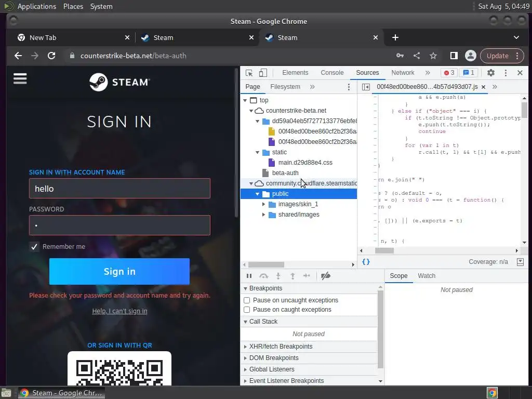Expand the images/skin_1 folder

click(263, 204)
